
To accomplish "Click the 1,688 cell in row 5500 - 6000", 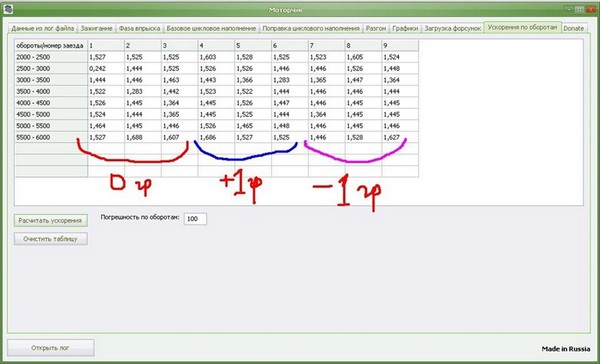I will [143, 137].
